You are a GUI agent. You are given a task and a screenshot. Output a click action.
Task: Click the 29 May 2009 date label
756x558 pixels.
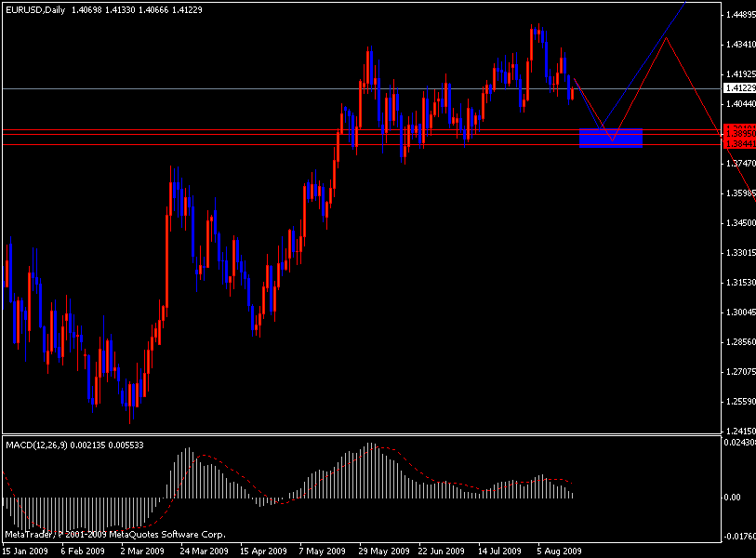[x=386, y=549]
